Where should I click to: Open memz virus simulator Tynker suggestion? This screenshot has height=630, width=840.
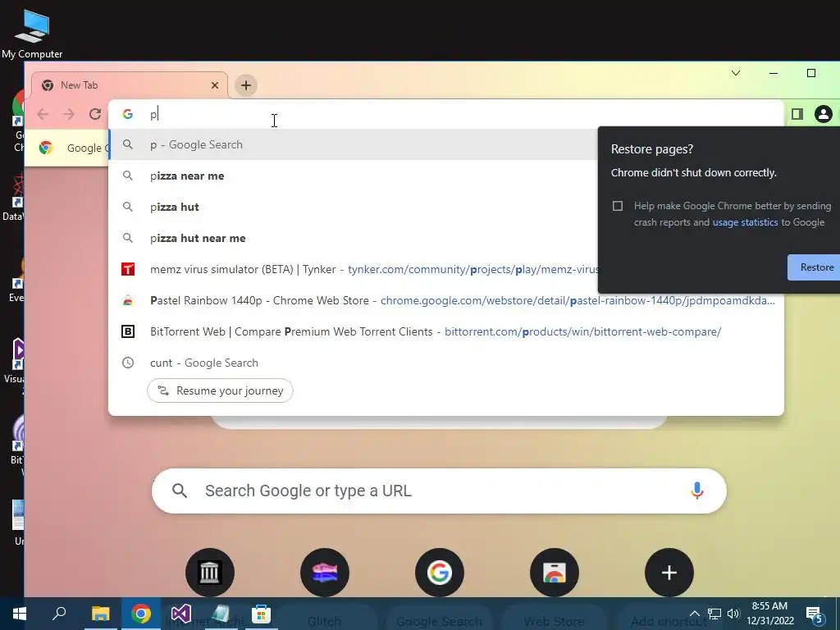[x=354, y=269]
